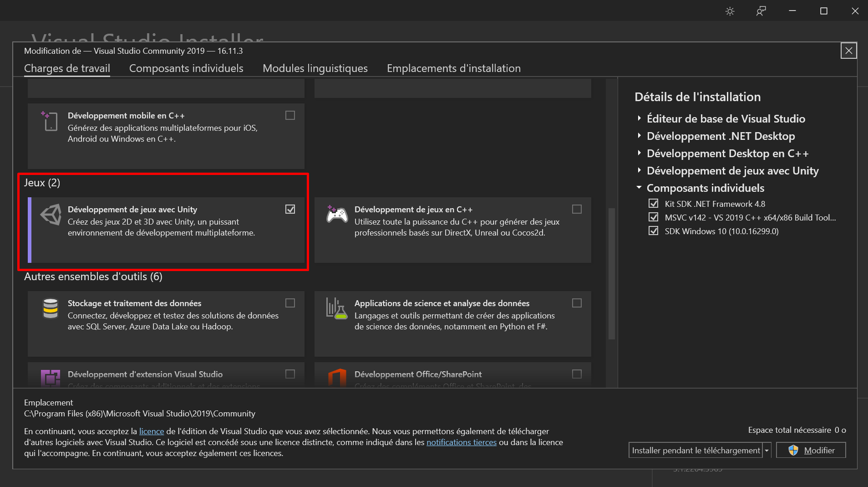Expand Développement .NET Desktop details
The image size is (868, 487).
pos(639,136)
